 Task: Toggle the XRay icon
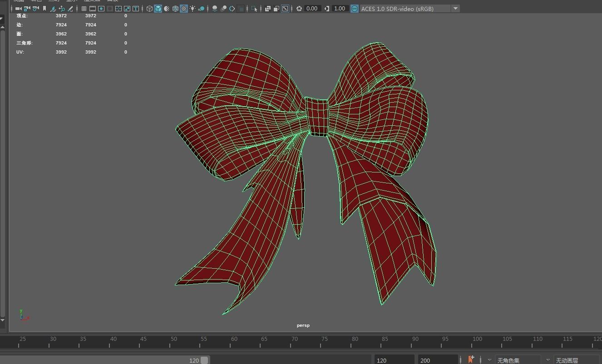[x=267, y=9]
